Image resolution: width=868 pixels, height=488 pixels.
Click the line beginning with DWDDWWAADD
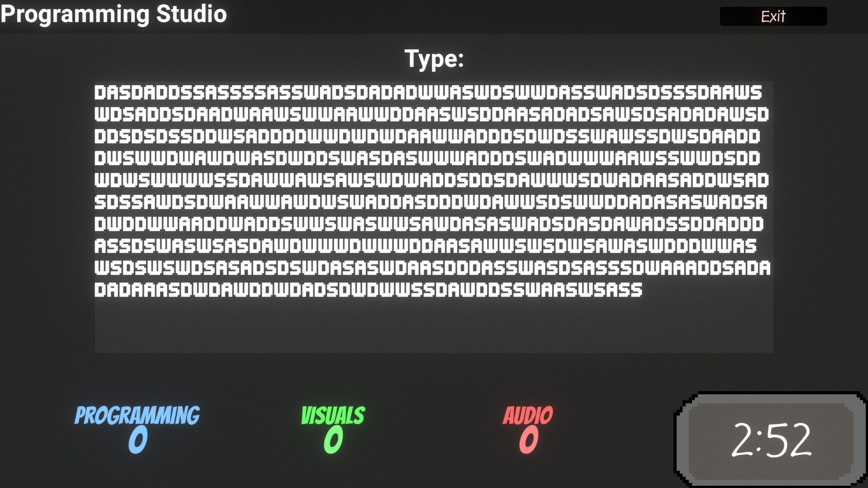429,224
